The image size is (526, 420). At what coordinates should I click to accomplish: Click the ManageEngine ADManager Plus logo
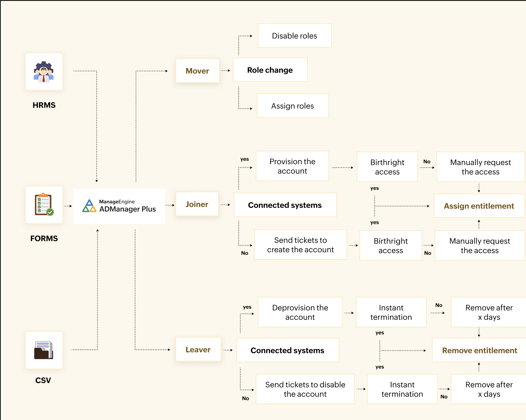click(x=119, y=206)
